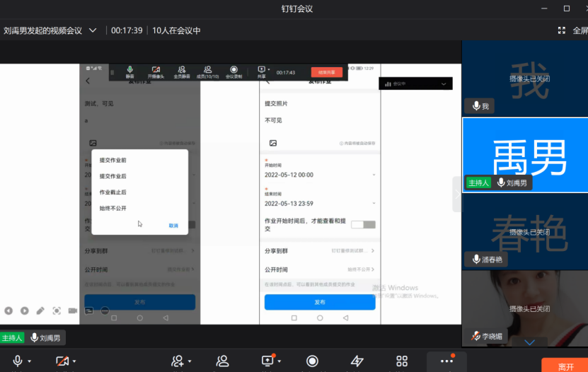Click next slide arrow in annotation toolbar
The height and width of the screenshot is (372, 588).
(x=24, y=310)
